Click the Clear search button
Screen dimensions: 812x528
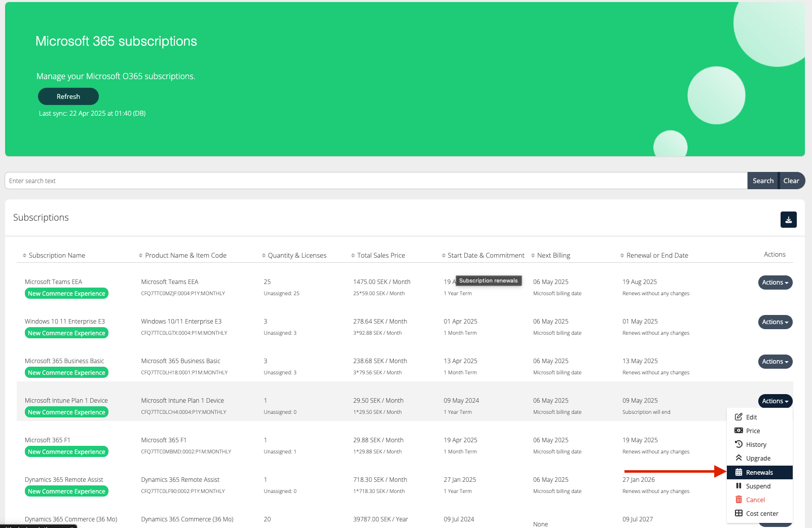tap(791, 181)
